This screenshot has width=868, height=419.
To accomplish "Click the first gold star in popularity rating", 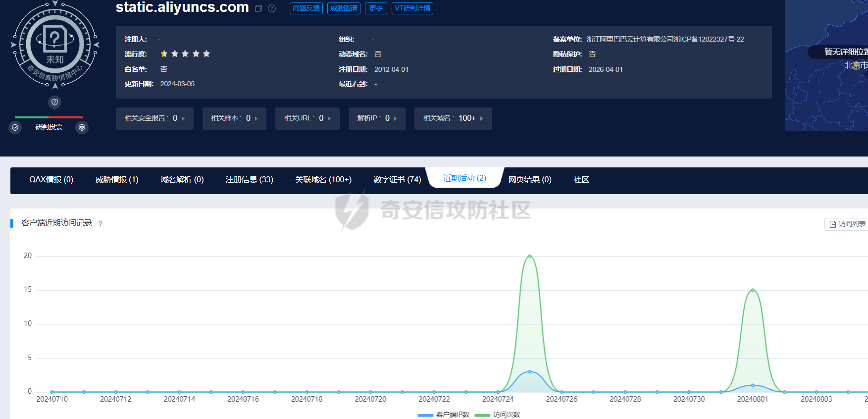I will point(164,53).
